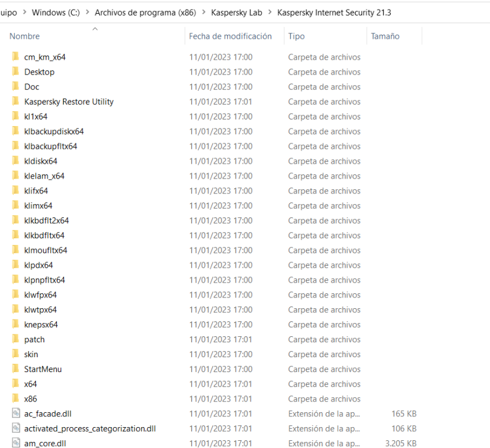Select the patch folder icon
The height and width of the screenshot is (448, 490).
(16, 339)
